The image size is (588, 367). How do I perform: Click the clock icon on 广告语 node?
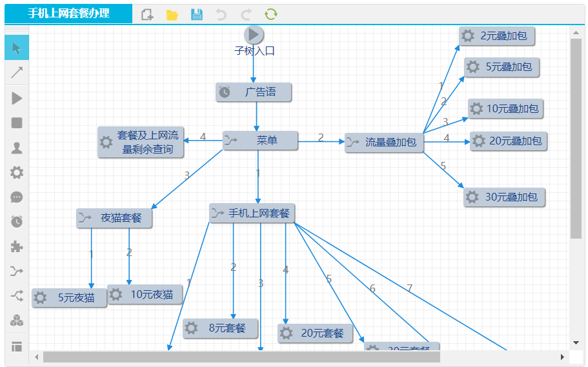[x=224, y=92]
